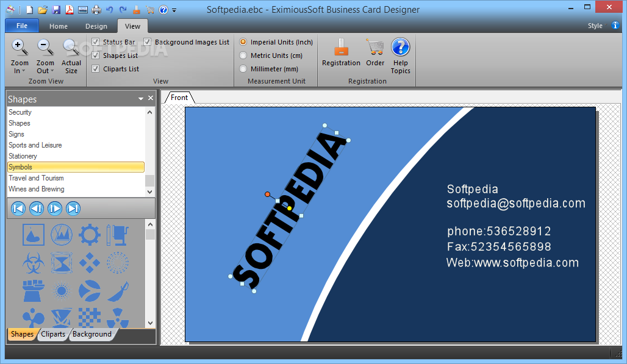Toggle the Background Images List checkbox

click(147, 41)
